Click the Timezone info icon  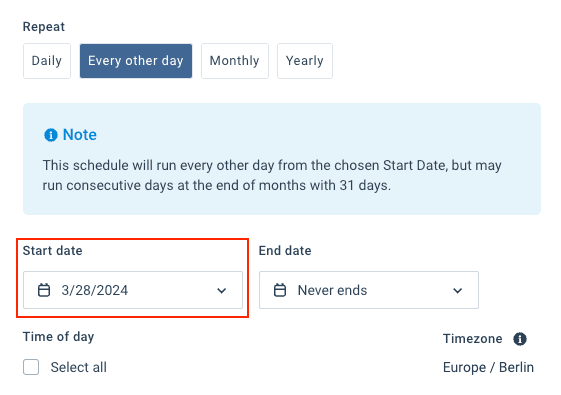tap(519, 338)
